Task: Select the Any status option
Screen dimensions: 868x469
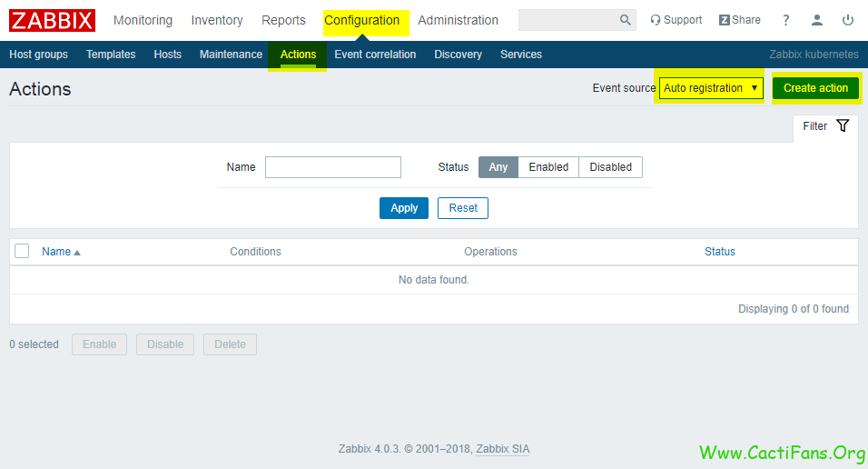Action: point(498,167)
